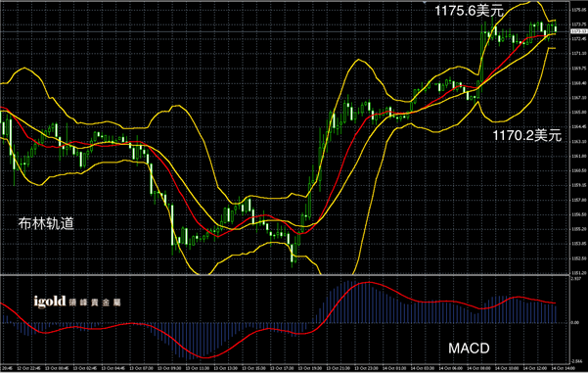Select the 布林轨道 chart label
This screenshot has width=588, height=373.
click(x=46, y=223)
